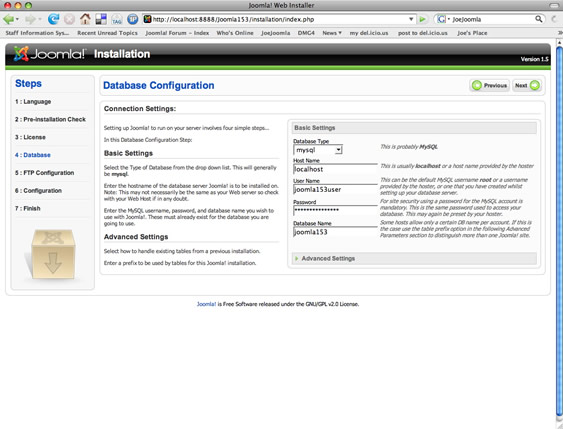This screenshot has width=563, height=429.
Task: Click the Database Configuration heading
Action: click(159, 85)
